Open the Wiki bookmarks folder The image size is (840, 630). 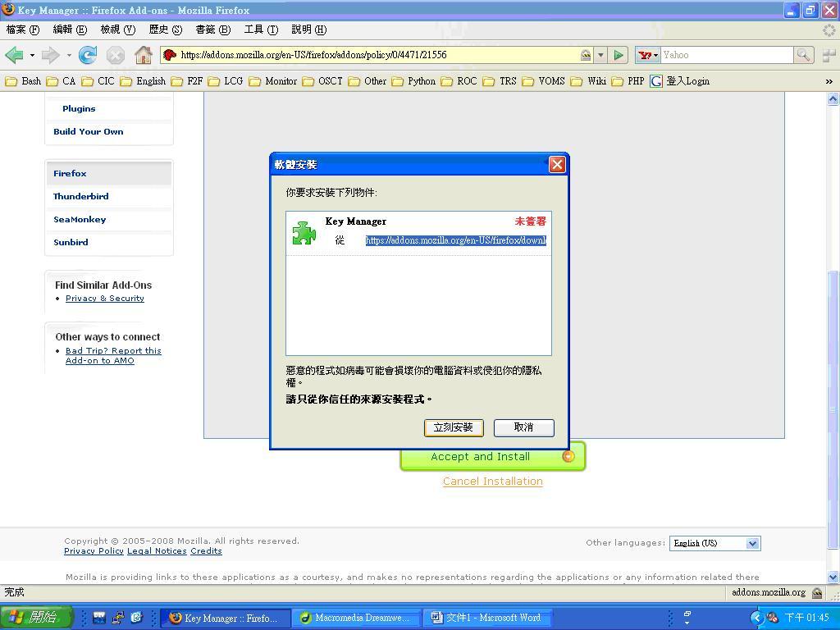coord(588,81)
